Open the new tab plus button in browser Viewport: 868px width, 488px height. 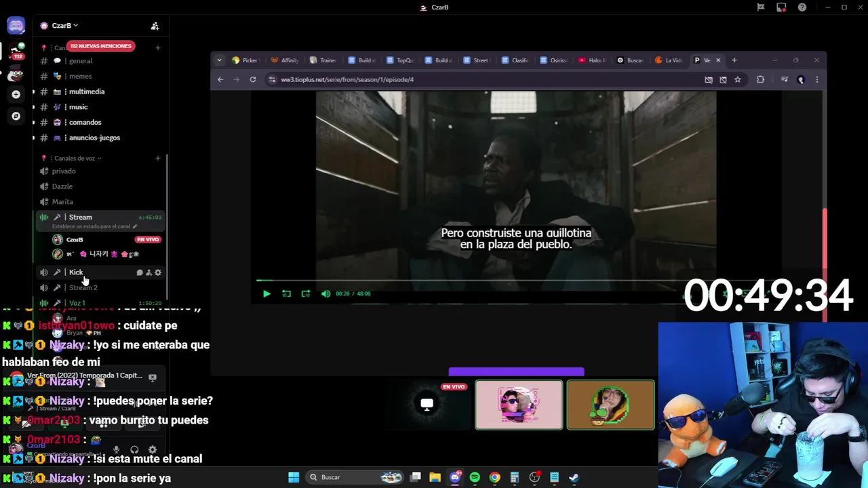pos(734,60)
